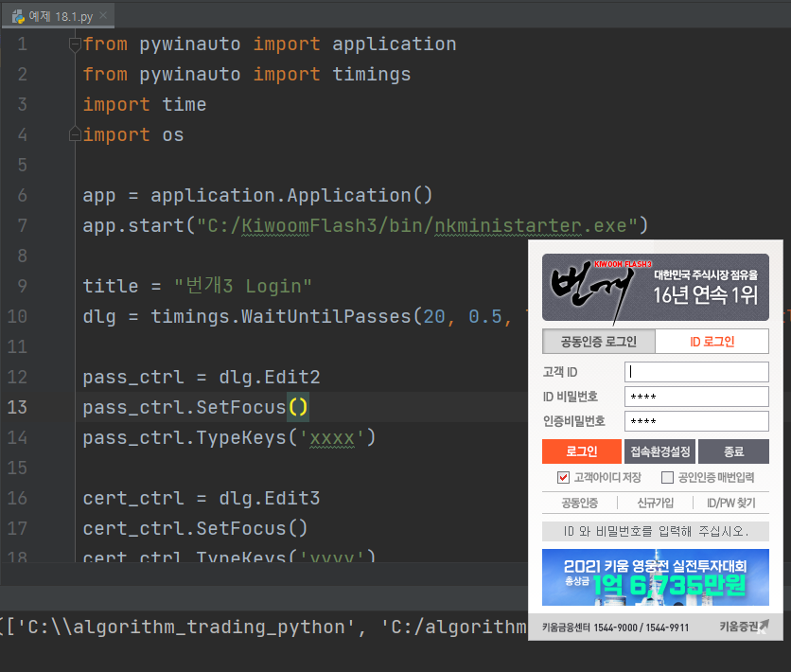The height and width of the screenshot is (672, 791).
Task: Click the 번개 KIWOOM FLASH3 header banner
Action: [x=656, y=288]
